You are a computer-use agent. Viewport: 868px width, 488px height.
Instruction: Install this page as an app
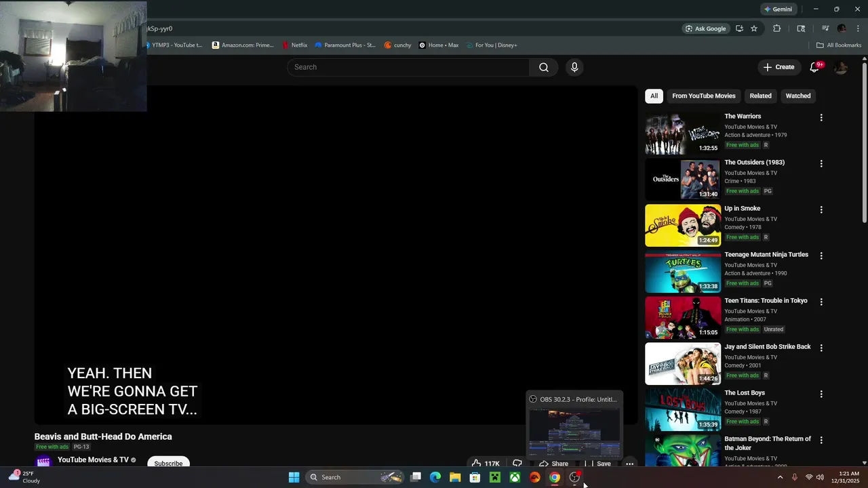(739, 28)
